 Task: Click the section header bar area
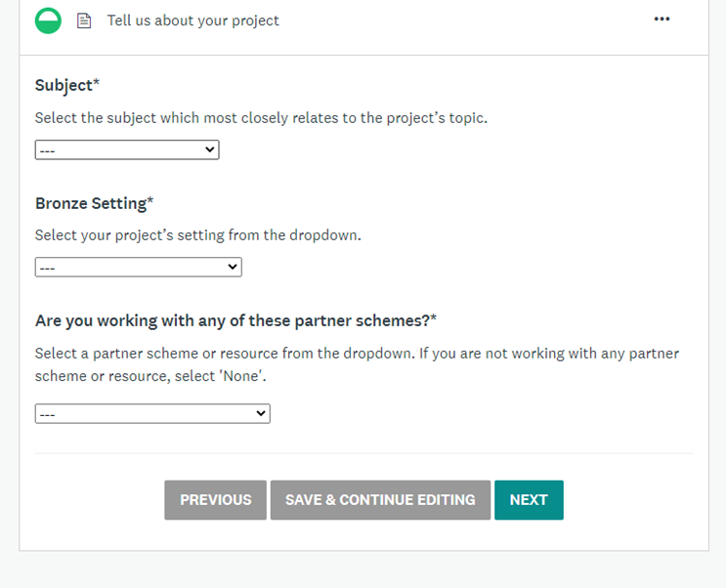[363, 27]
